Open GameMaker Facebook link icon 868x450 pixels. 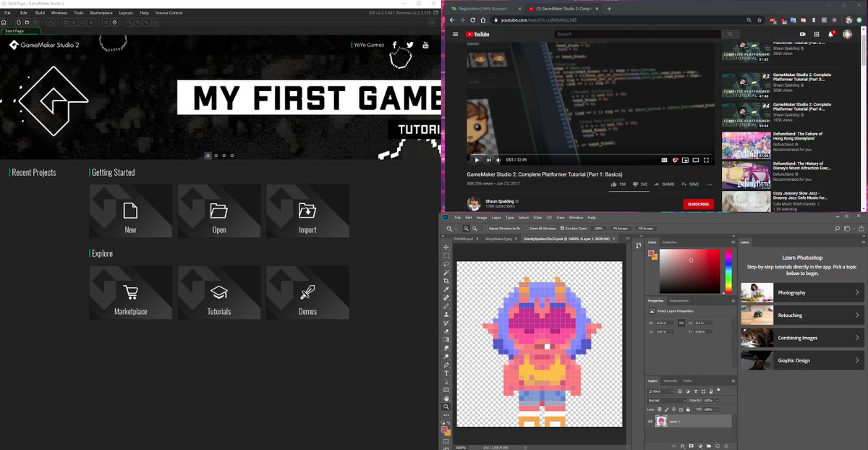395,45
